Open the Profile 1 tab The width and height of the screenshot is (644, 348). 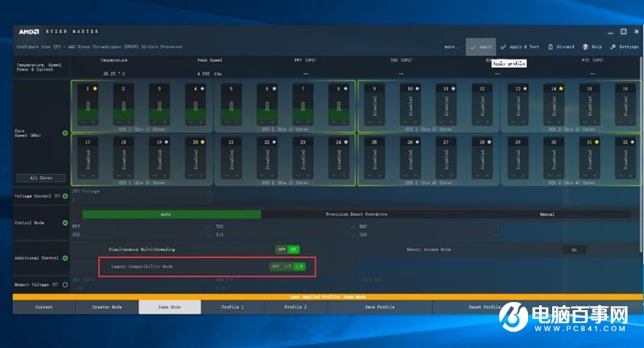[x=232, y=307]
